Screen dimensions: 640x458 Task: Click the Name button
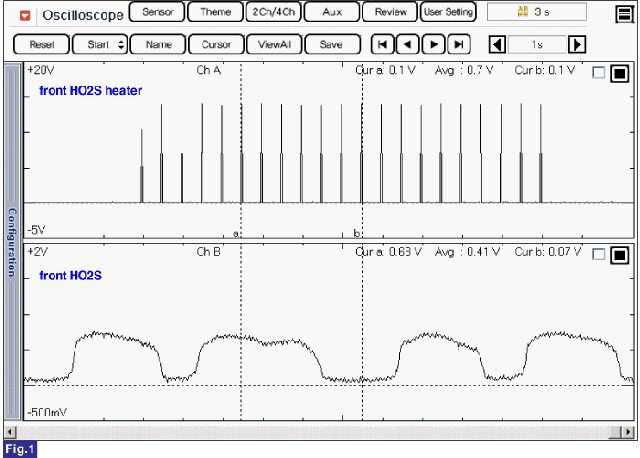coord(158,44)
